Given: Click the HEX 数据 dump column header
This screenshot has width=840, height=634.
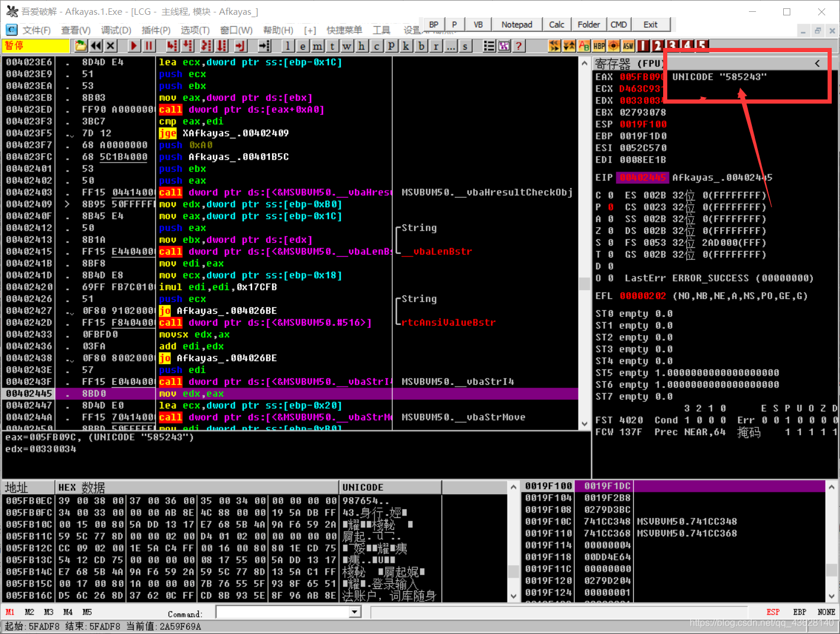Looking at the screenshot, I should (x=197, y=487).
